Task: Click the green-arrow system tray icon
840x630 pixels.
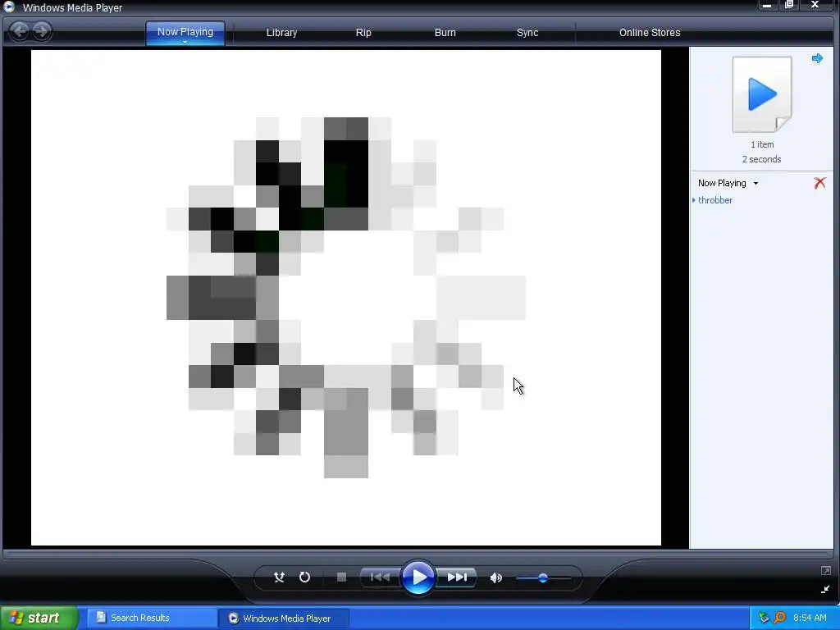Action: pyautogui.click(x=764, y=618)
